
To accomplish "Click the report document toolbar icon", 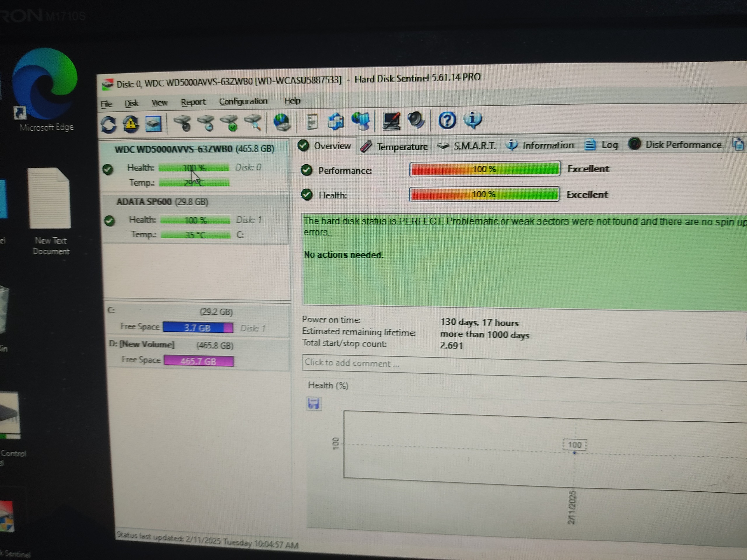I will click(x=312, y=122).
